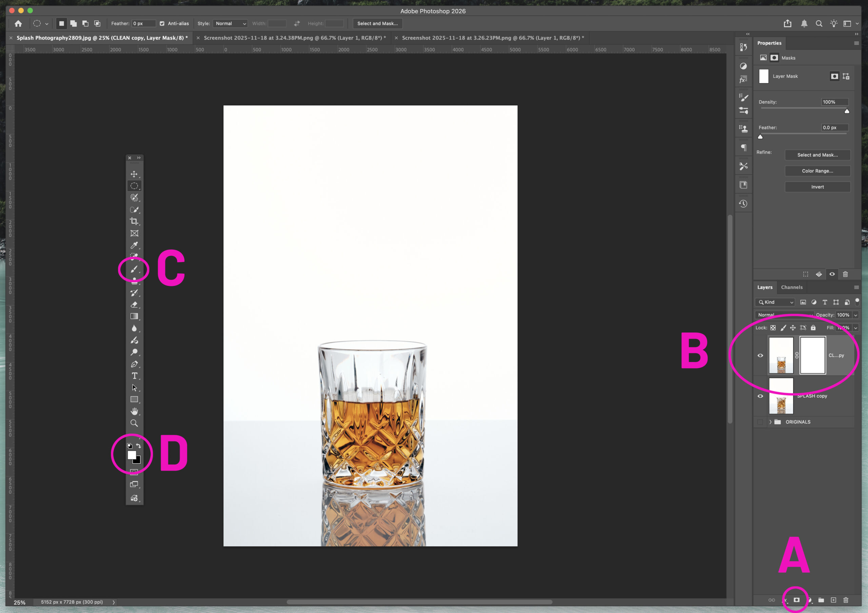Switch to the Channels tab
The width and height of the screenshot is (868, 613).
pyautogui.click(x=792, y=287)
